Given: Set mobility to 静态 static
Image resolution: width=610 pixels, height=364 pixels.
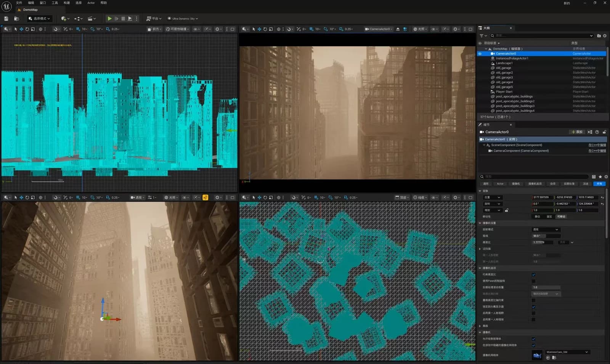Looking at the screenshot, I should pos(538,216).
